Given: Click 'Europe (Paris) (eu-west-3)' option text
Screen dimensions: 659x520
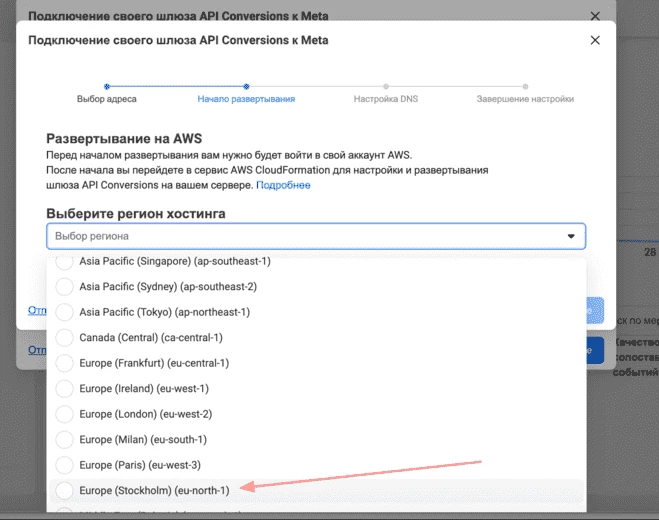Looking at the screenshot, I should pyautogui.click(x=140, y=465).
